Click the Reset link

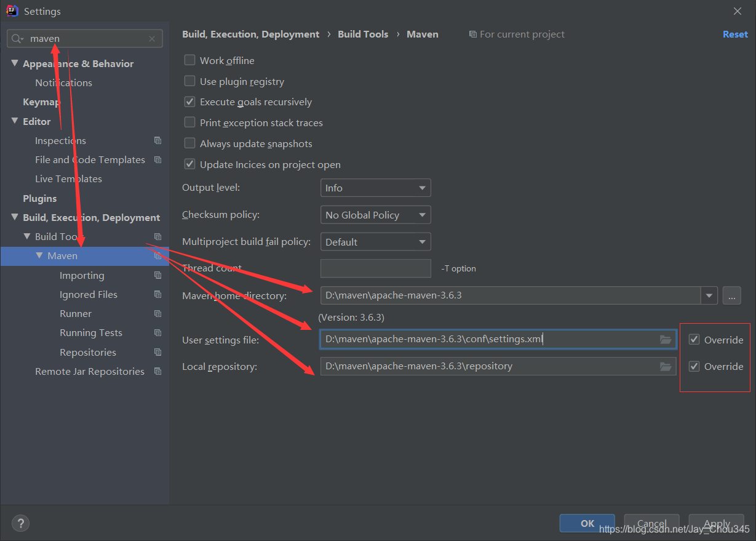click(735, 34)
